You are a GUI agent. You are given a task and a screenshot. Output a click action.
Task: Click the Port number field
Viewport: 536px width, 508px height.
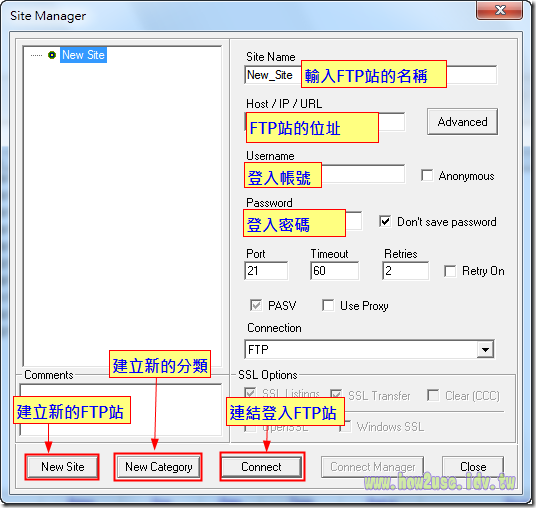(x=266, y=271)
